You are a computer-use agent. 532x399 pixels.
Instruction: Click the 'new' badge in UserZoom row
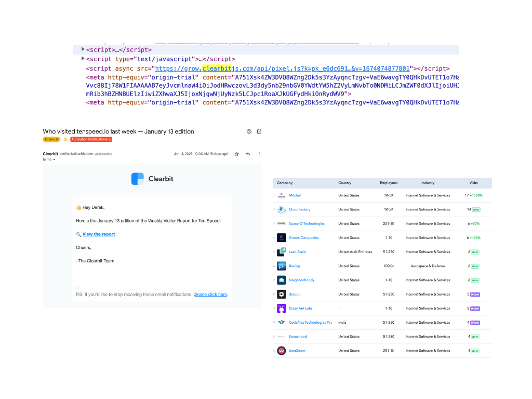tap(475, 351)
